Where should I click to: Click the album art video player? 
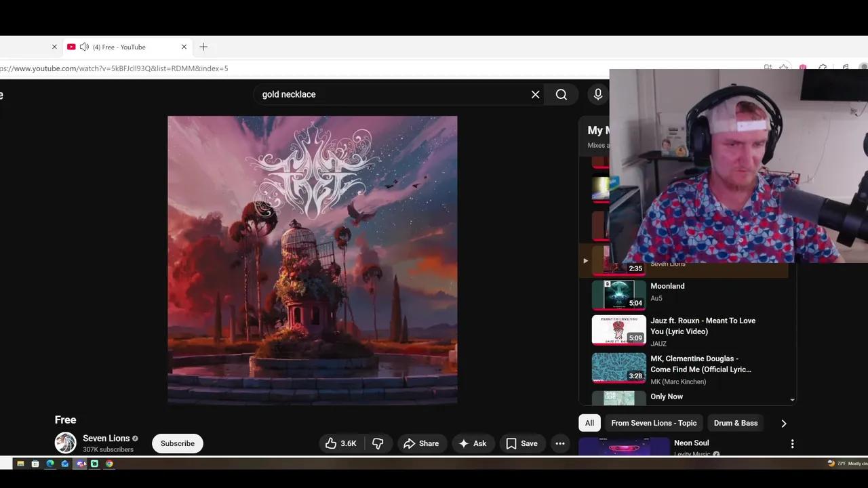tap(313, 260)
